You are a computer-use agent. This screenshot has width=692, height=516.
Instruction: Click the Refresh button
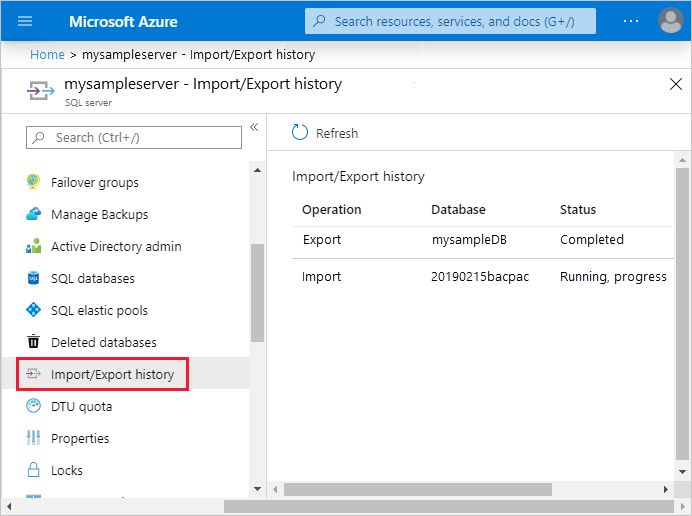point(324,133)
